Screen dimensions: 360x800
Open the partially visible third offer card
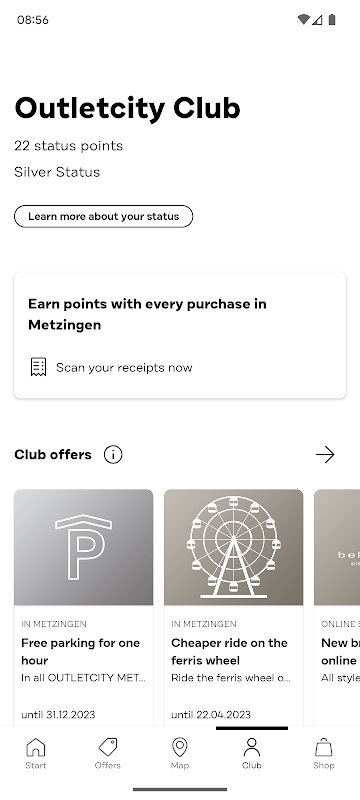[x=337, y=607]
